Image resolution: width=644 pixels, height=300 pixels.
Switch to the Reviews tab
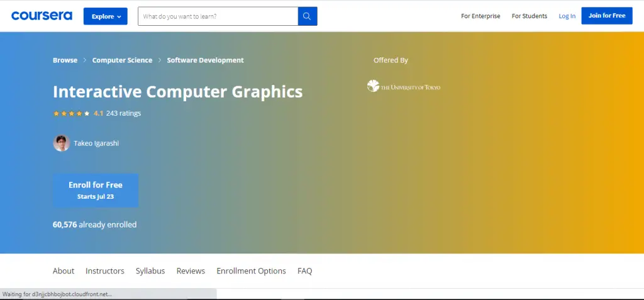point(191,271)
